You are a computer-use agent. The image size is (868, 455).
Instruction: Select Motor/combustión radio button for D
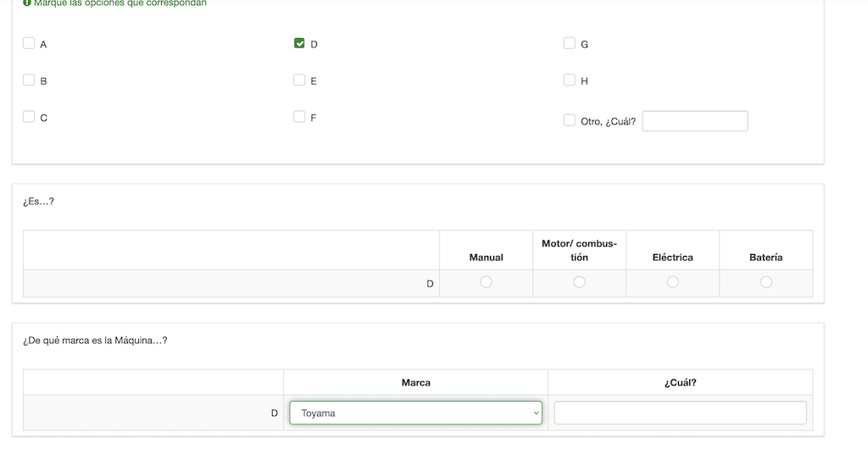[x=579, y=282]
